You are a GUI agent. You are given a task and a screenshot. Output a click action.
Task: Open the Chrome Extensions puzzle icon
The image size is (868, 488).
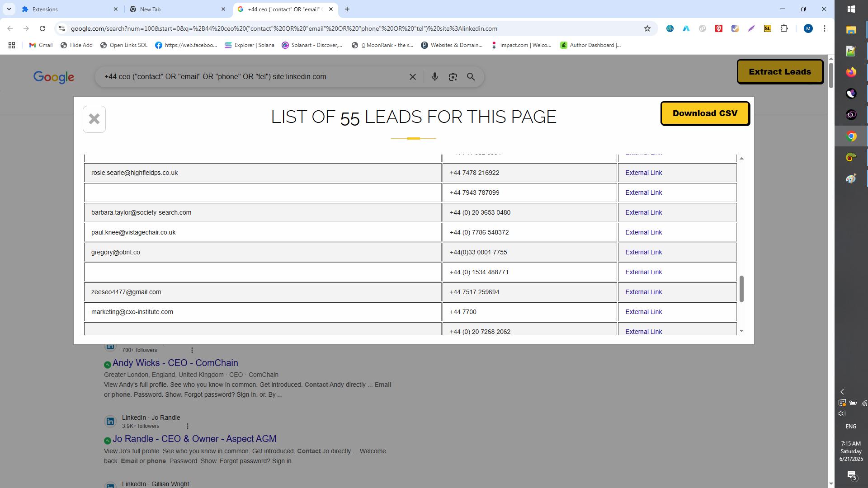tap(784, 28)
